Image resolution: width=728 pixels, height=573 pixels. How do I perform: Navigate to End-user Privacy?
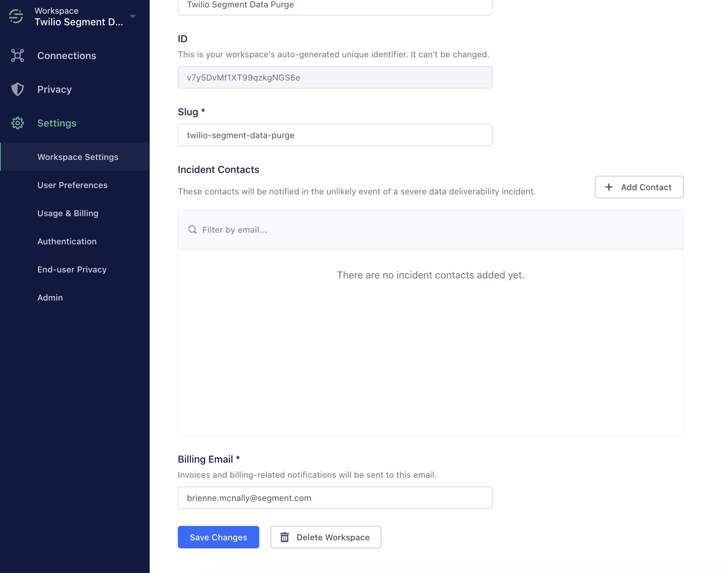72,269
